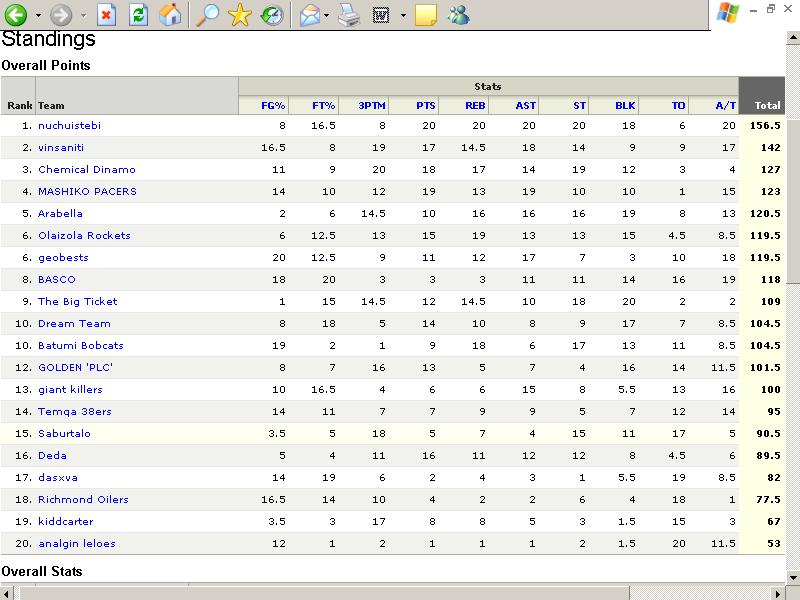This screenshot has height=600, width=800.
Task: Click nuchuistebi's total 156.5
Action: (x=765, y=126)
